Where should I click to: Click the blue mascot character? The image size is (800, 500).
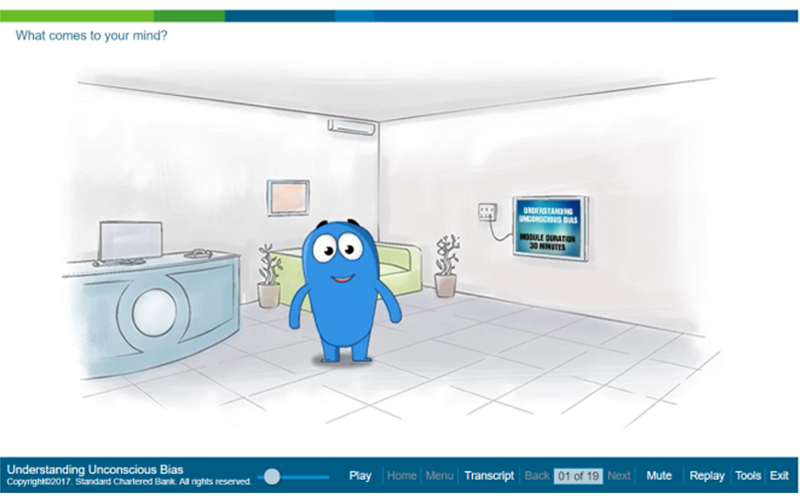click(338, 290)
